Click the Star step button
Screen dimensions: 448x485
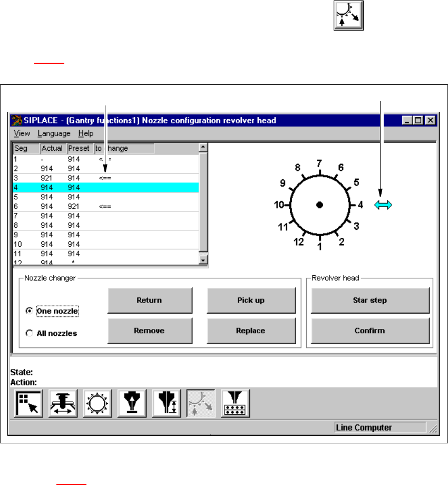click(x=370, y=300)
